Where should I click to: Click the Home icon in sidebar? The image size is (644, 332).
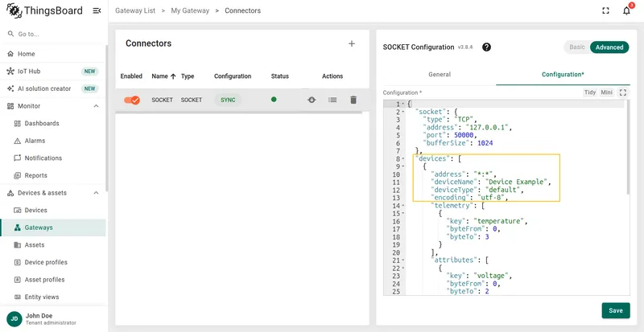pos(10,54)
